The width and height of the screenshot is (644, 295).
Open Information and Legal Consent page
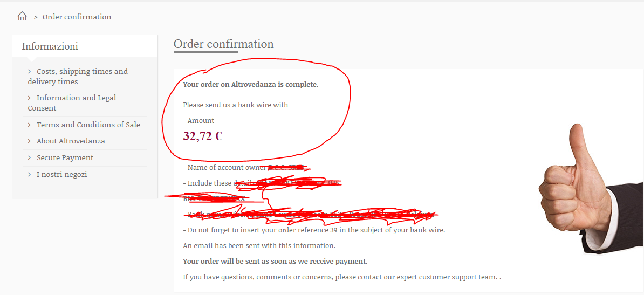(x=72, y=102)
